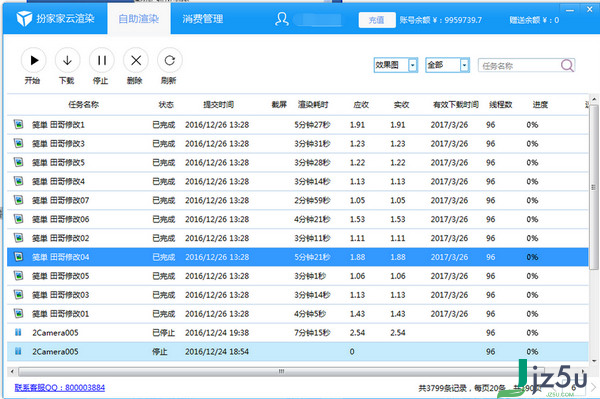Switch to the 消费管理 tab
600x399 pixels.
point(202,19)
